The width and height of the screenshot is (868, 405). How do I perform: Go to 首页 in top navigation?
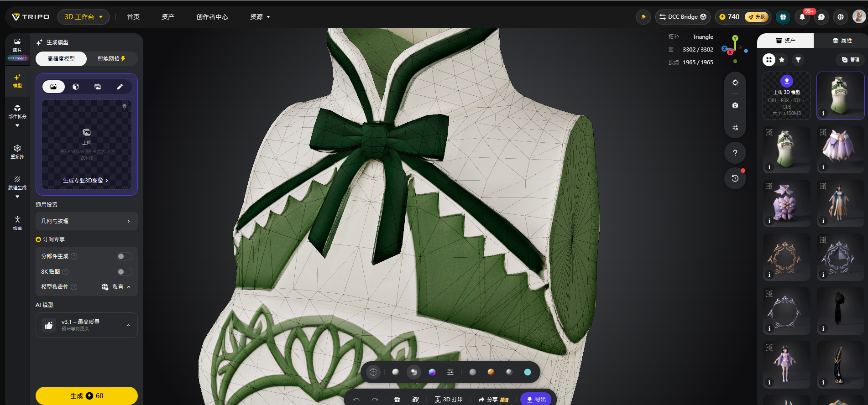coord(133,17)
